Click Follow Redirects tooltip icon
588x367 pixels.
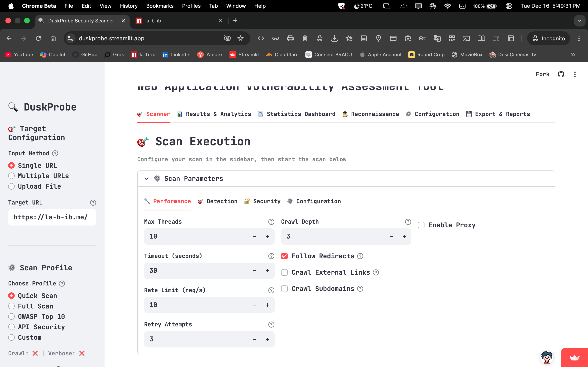click(x=360, y=256)
